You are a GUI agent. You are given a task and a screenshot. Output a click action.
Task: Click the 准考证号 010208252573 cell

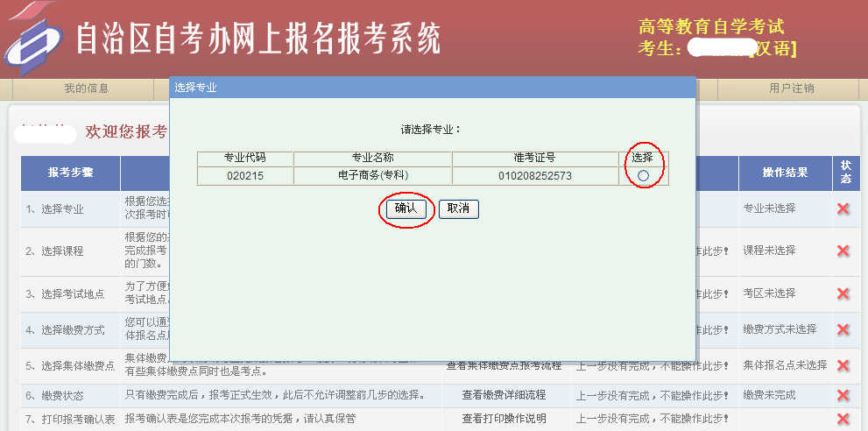535,175
